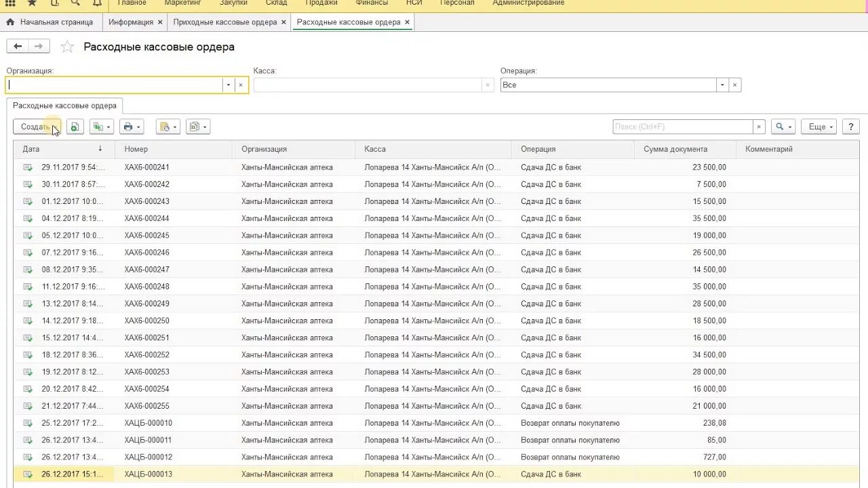Image resolution: width=868 pixels, height=488 pixels.
Task: Open the global search magnifier icon
Action: tap(75, 3)
